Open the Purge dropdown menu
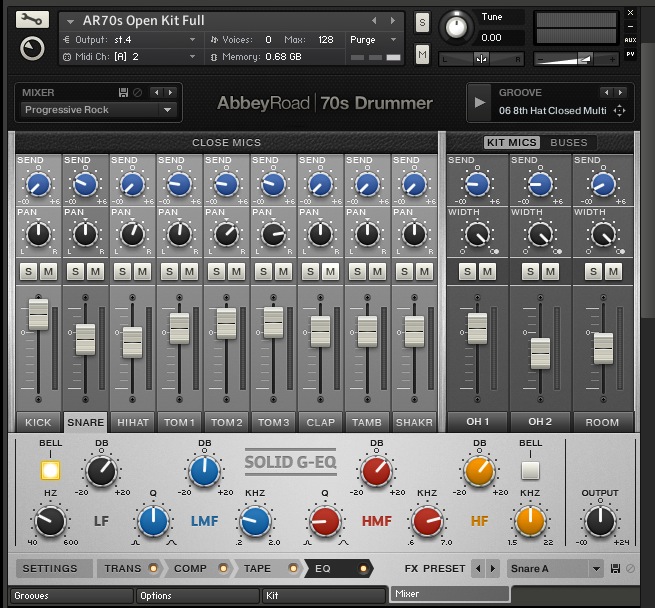The image size is (655, 608). point(373,40)
